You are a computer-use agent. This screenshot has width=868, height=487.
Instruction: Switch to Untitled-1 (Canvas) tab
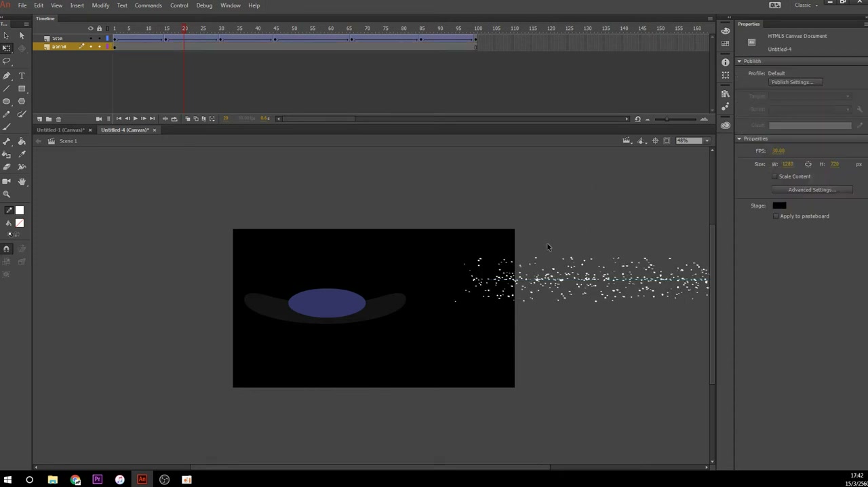pos(60,130)
